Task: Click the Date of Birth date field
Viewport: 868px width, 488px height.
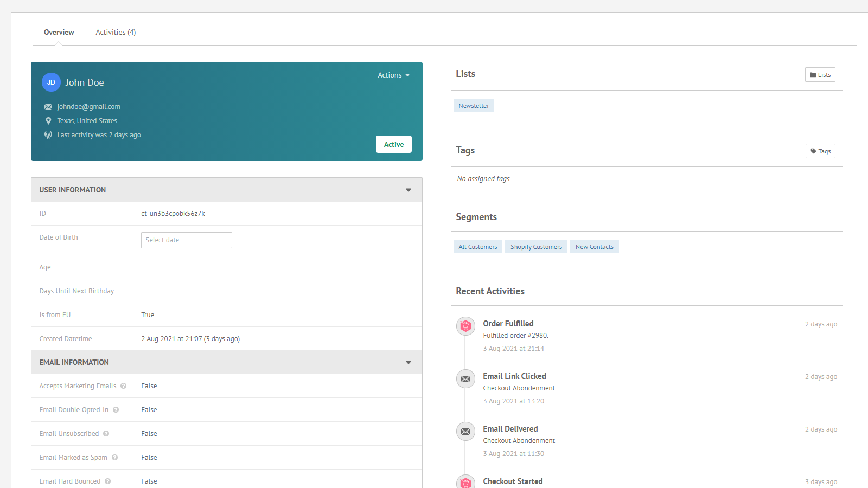Action: click(187, 240)
